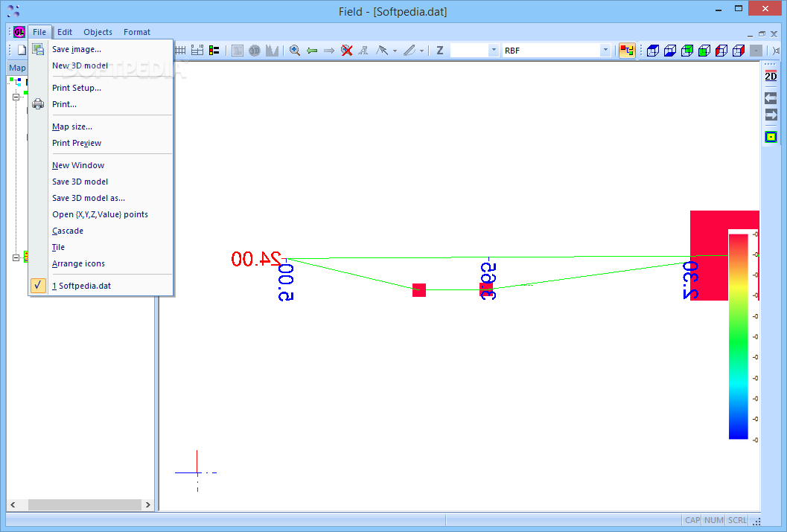Open the Edit menu
This screenshot has height=532, width=787.
tap(65, 32)
